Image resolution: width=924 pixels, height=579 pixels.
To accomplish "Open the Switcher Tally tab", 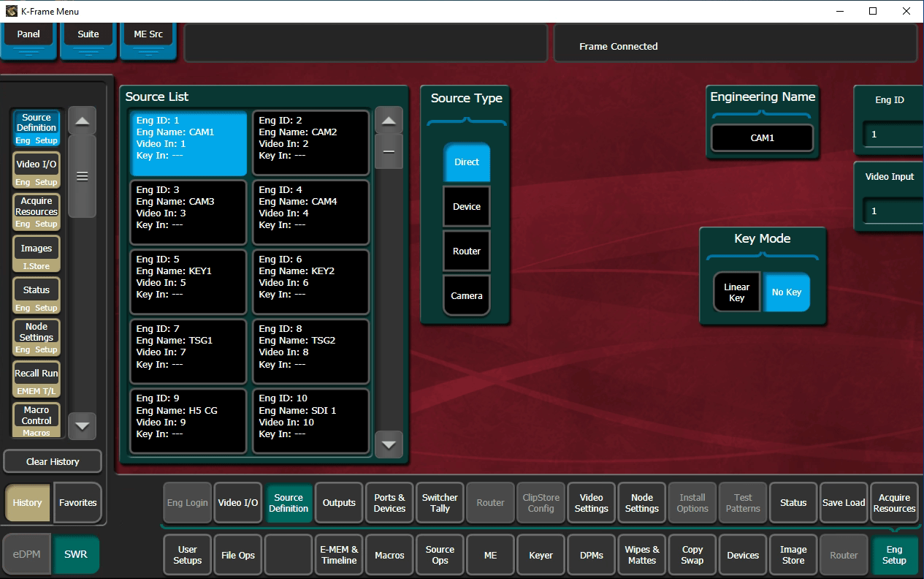I will coord(440,502).
